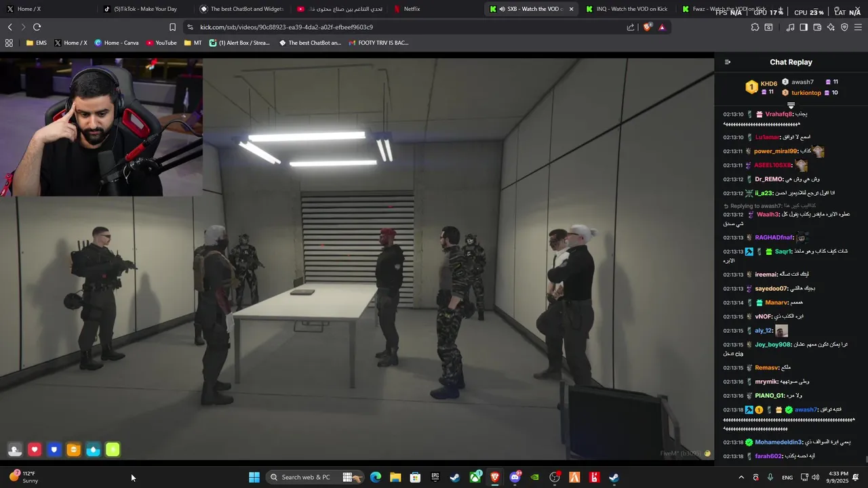Open the music note playlist icon
Viewport: 868px width, 488px height.
click(x=790, y=27)
